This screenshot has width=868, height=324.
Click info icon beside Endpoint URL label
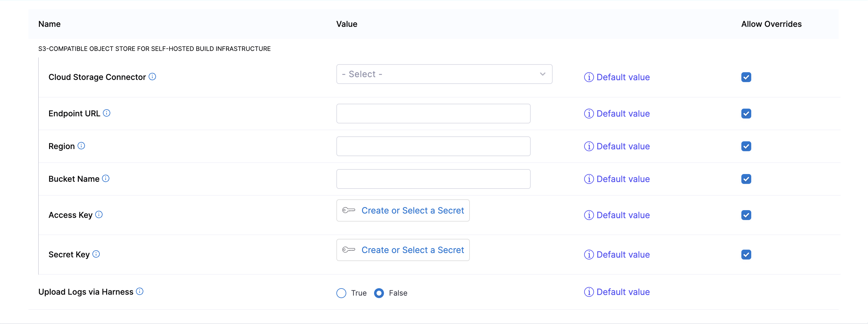tap(107, 113)
